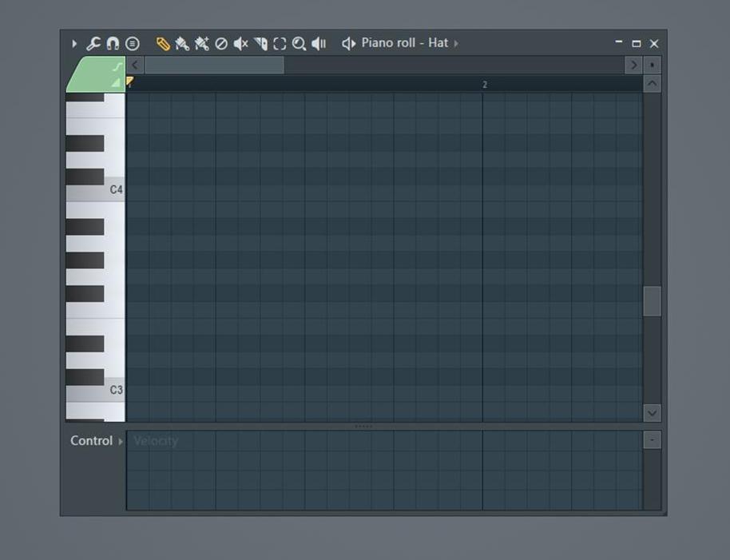Viewport: 730px width, 560px height.
Task: Select the Playback preview tool
Action: [318, 44]
